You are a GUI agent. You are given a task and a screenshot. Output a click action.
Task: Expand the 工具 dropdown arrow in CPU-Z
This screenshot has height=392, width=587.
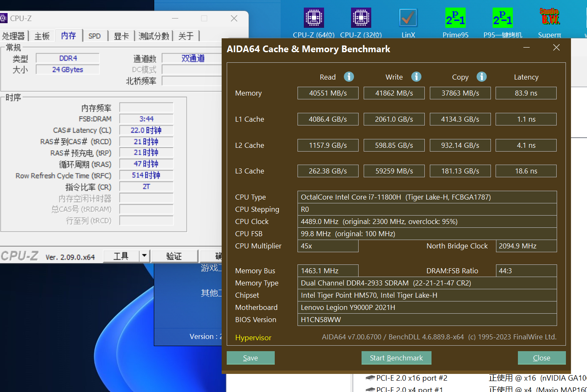point(144,256)
